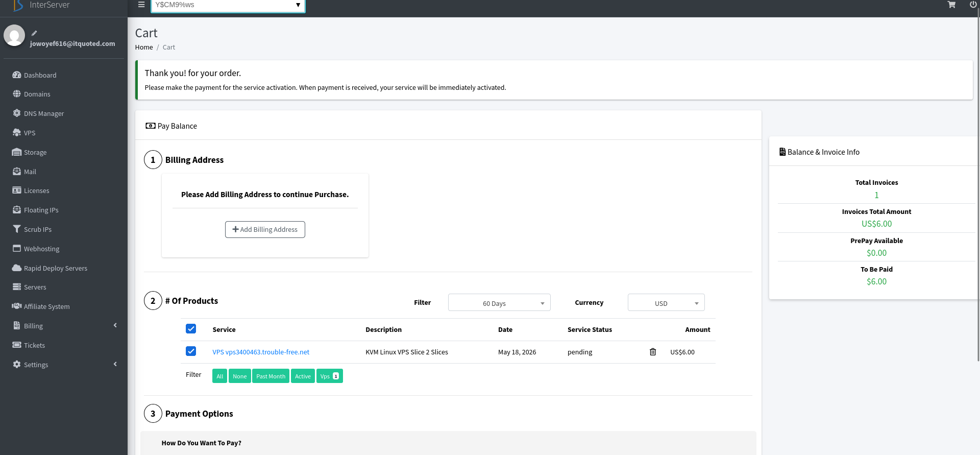The image size is (980, 455).
Task: Delete the VPS item with trash icon
Action: tap(653, 352)
